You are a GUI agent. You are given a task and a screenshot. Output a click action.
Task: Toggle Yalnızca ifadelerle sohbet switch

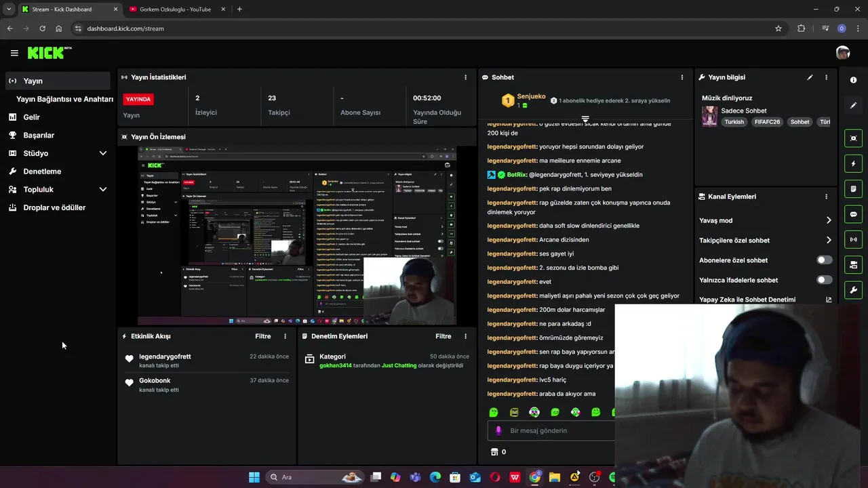824,280
